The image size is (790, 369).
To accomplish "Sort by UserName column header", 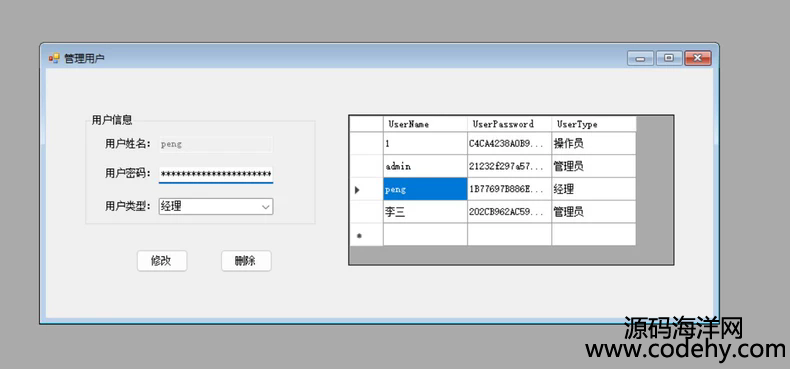I will tap(425, 124).
